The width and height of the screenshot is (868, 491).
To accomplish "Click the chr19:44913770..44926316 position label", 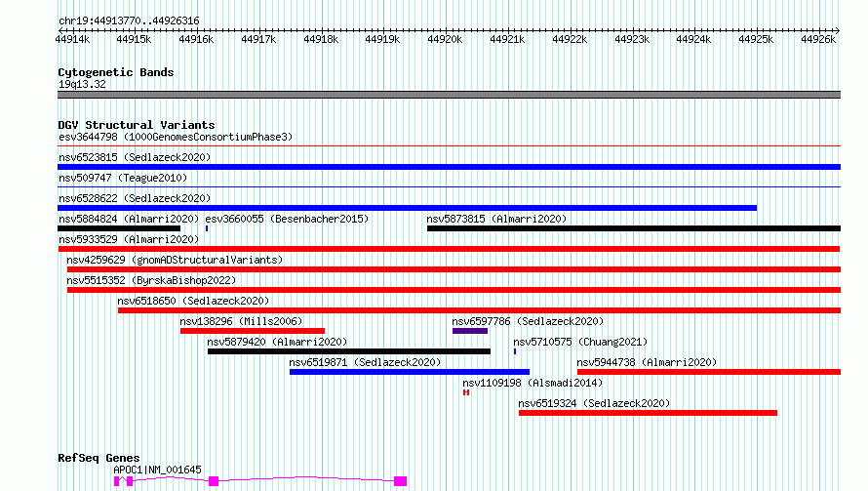I will [129, 21].
